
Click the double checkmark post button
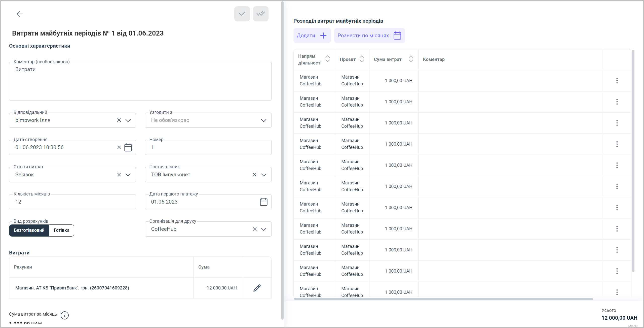260,14
